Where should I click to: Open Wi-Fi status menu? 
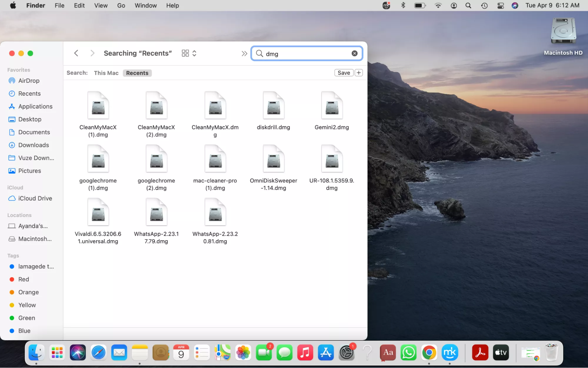click(438, 5)
